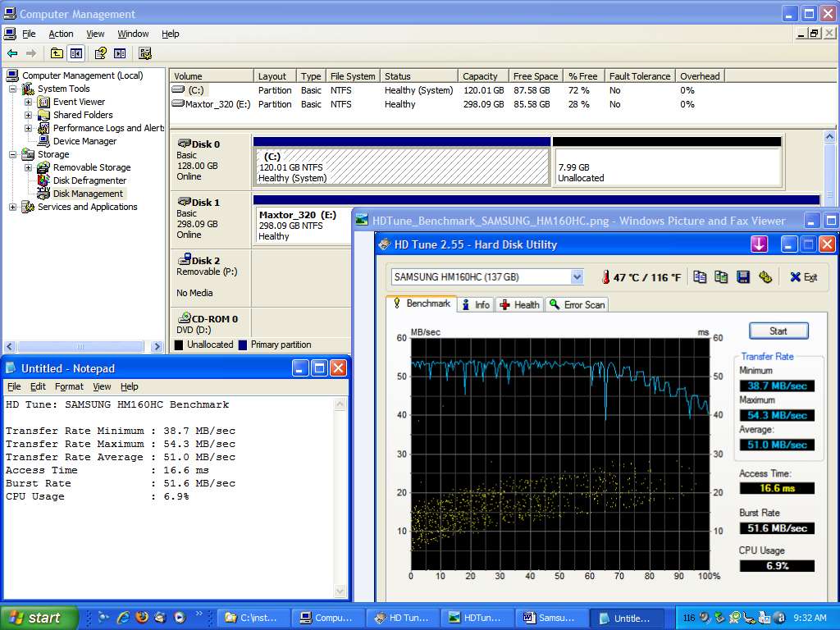Select Disk Defragmenter in the tree
The height and width of the screenshot is (630, 840).
click(89, 180)
